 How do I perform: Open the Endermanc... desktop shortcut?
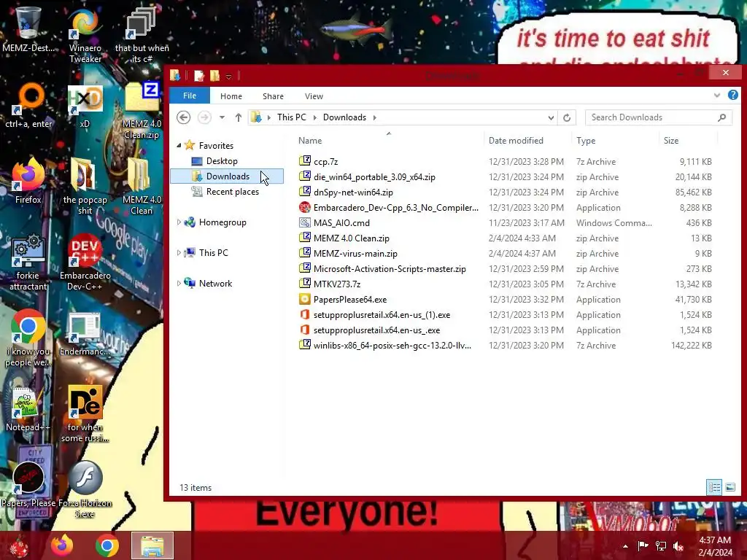tap(85, 333)
